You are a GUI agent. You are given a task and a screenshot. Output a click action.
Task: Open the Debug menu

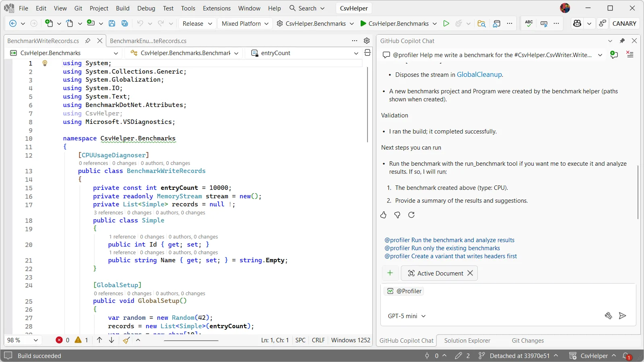[x=146, y=8]
